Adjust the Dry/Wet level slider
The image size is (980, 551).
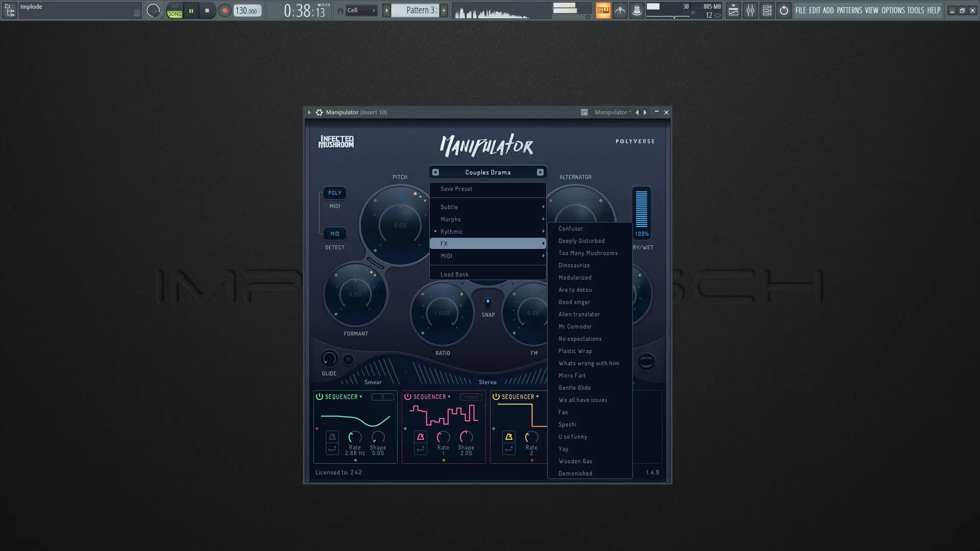(642, 209)
